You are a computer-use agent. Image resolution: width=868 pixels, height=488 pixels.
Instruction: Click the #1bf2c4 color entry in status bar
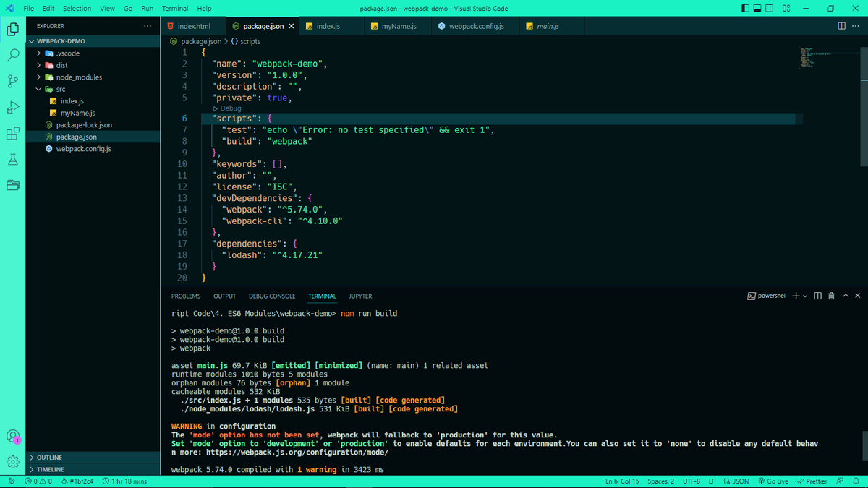tap(77, 481)
